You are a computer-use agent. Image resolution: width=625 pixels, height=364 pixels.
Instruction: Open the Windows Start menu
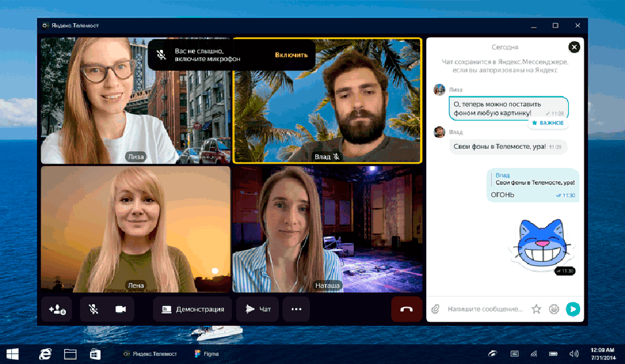tap(12, 353)
